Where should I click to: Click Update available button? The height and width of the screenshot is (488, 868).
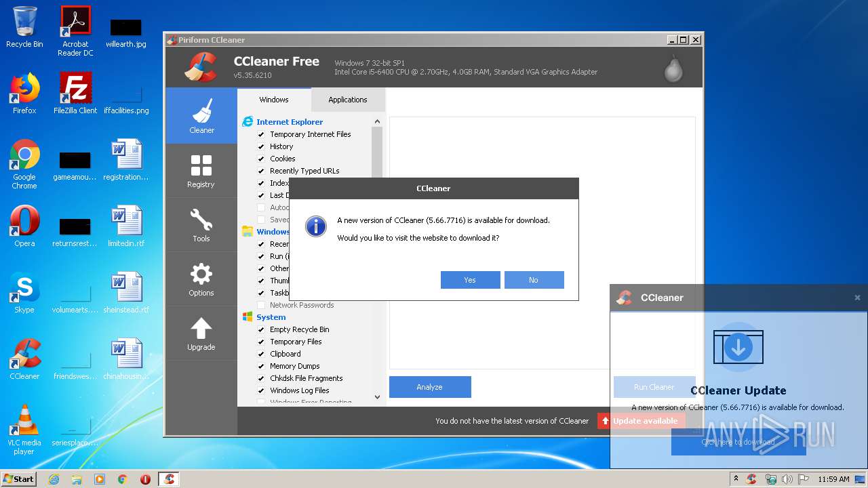coord(642,421)
